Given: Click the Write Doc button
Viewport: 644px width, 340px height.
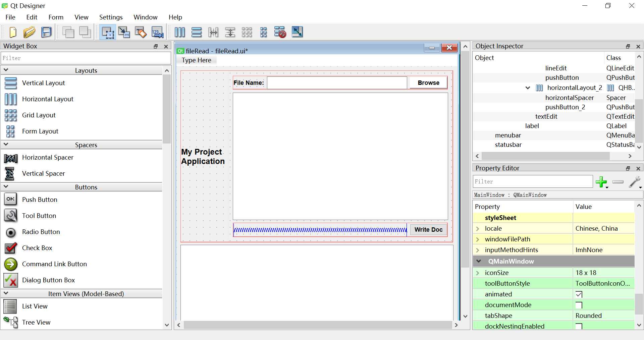Looking at the screenshot, I should pos(428,230).
